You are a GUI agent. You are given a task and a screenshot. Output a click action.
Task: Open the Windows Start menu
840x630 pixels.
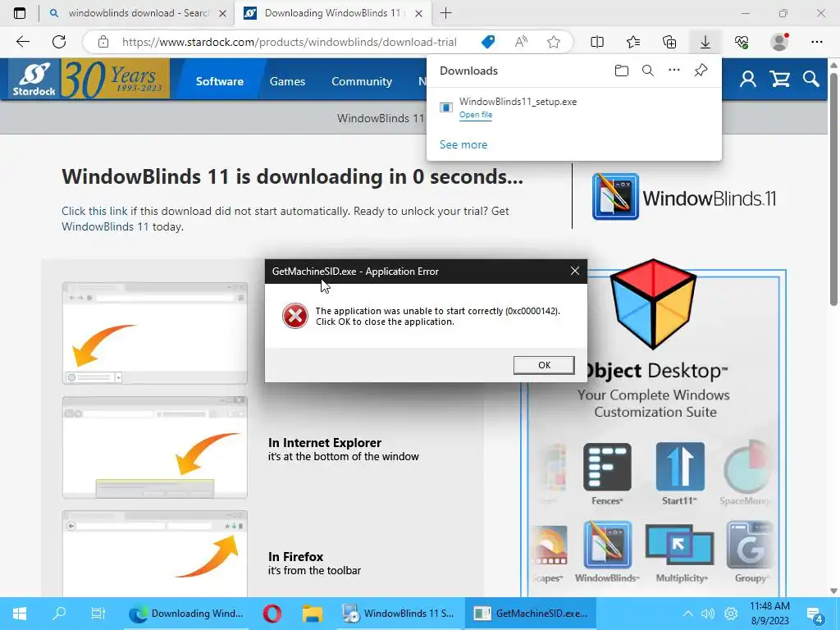(x=20, y=614)
